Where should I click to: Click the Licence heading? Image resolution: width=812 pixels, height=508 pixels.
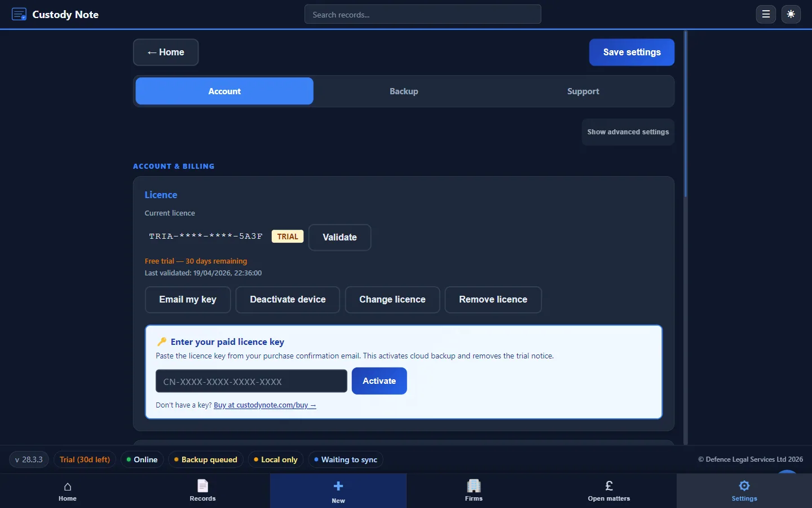[x=161, y=195]
